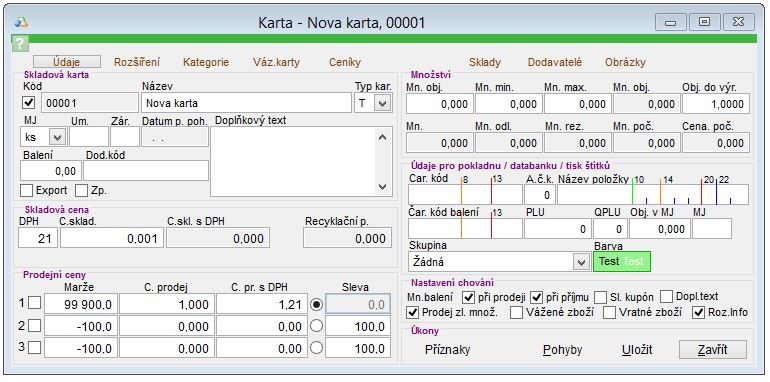This screenshot has height=382, width=770.
Task: Click the Marže field showing 99 900,0
Action: pyautogui.click(x=81, y=304)
